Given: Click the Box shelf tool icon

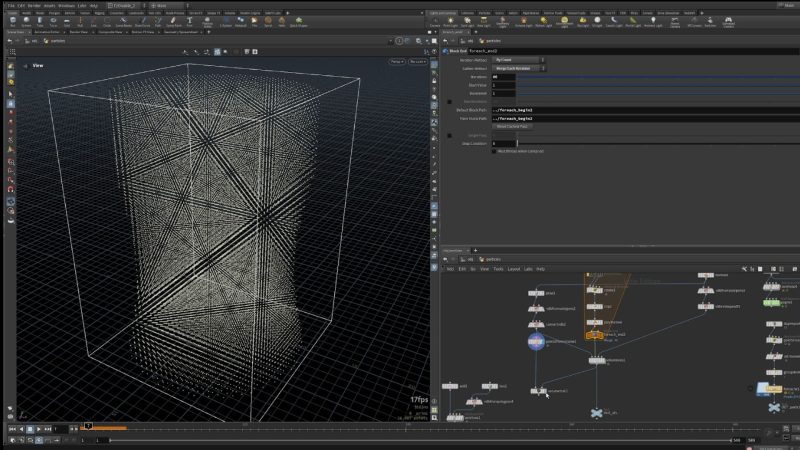Looking at the screenshot, I should click(11, 21).
